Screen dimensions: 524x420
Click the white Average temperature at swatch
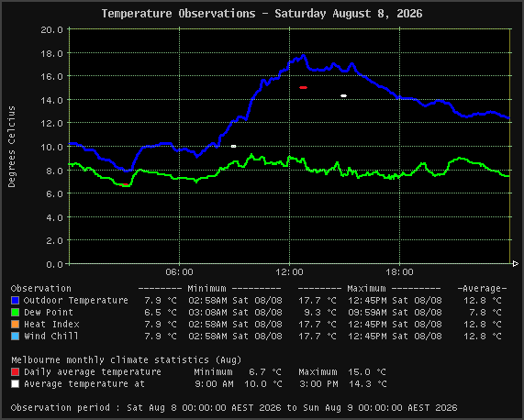pyautogui.click(x=15, y=384)
